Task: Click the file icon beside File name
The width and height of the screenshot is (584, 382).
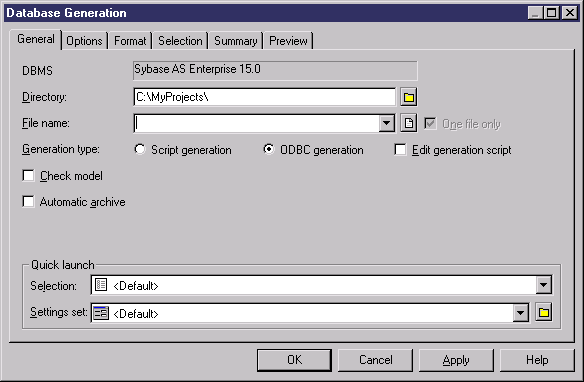Action: [409, 123]
